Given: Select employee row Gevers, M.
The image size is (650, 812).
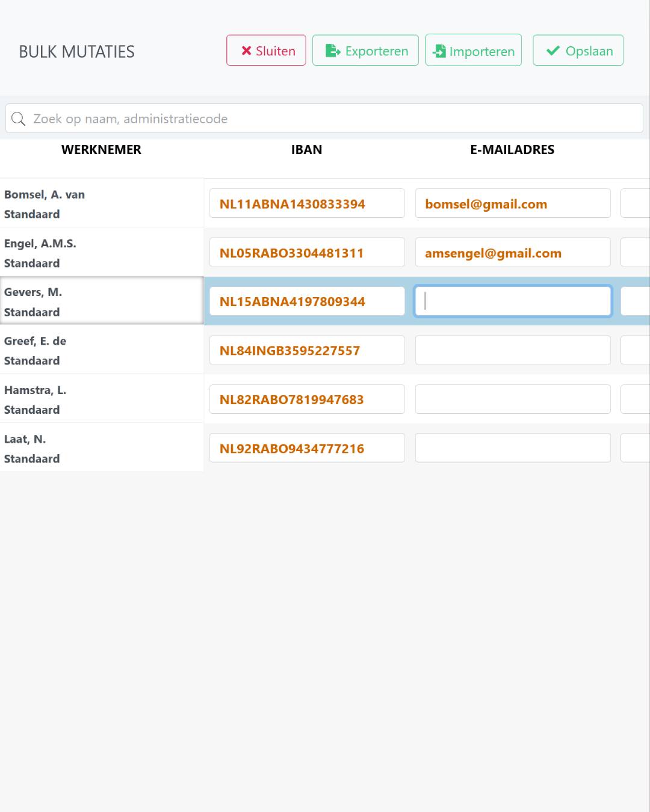Looking at the screenshot, I should click(x=101, y=301).
